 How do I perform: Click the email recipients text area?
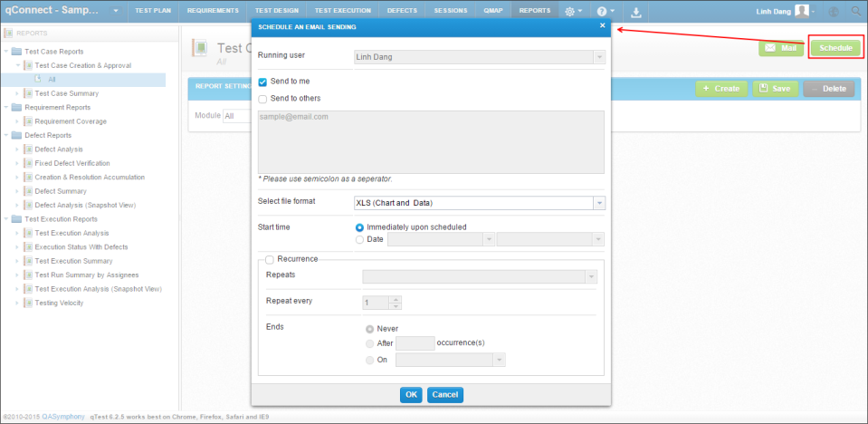pos(431,141)
